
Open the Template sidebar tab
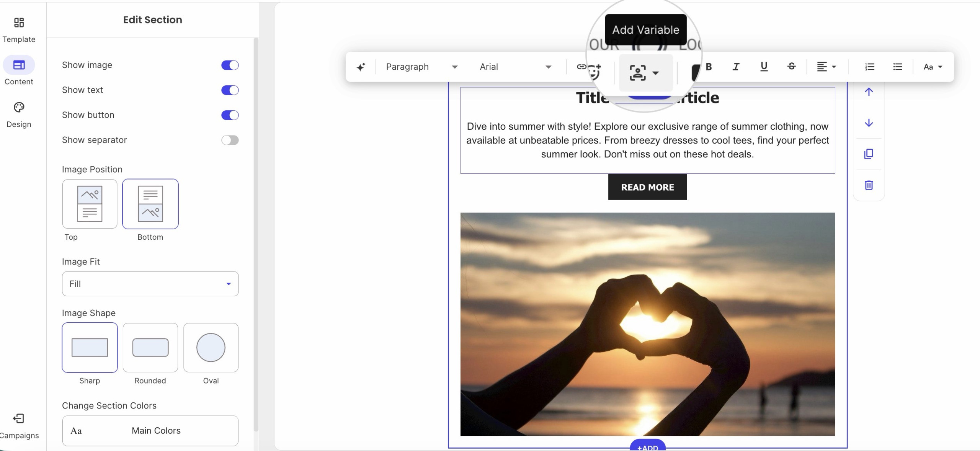(x=19, y=30)
